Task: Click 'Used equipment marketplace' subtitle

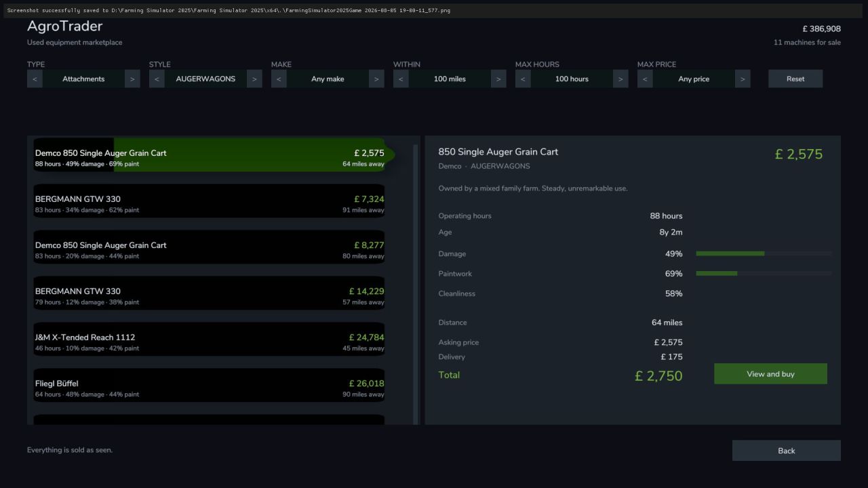Action: point(75,43)
